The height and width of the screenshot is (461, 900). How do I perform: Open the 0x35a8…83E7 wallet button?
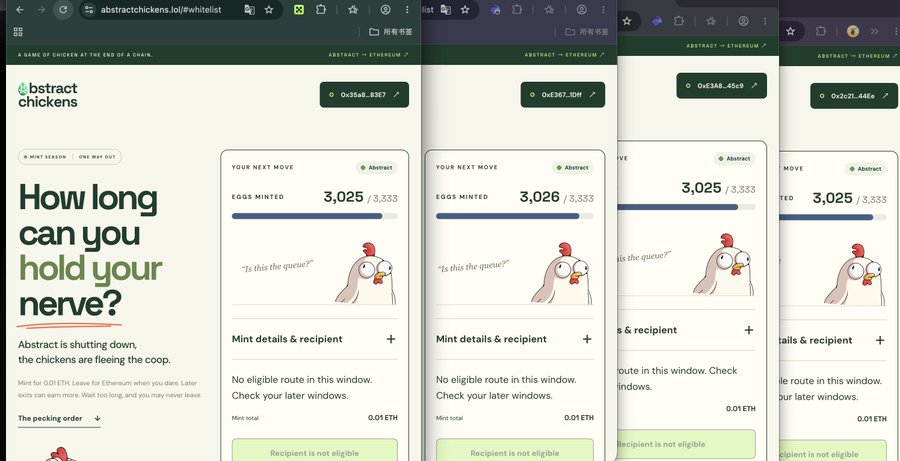tap(364, 95)
